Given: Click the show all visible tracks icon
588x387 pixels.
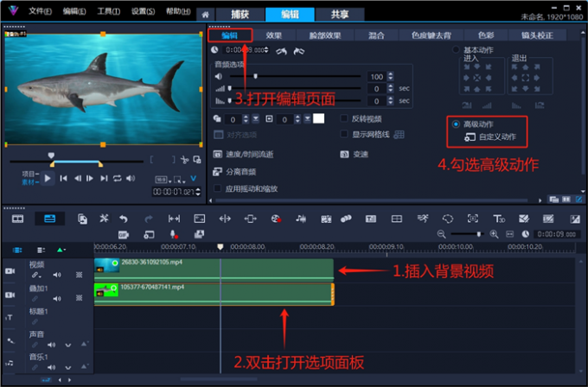Looking at the screenshot, I should tap(17, 250).
